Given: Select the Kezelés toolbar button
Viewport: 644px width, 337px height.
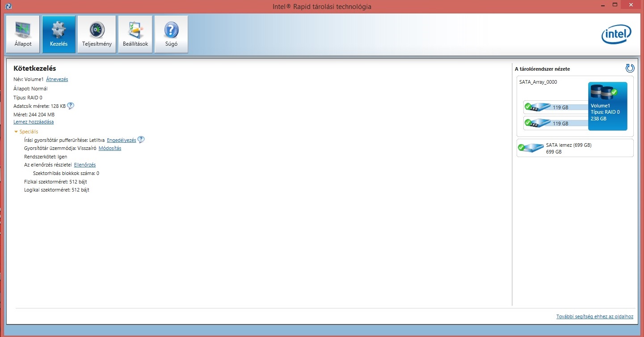Looking at the screenshot, I should click(59, 34).
